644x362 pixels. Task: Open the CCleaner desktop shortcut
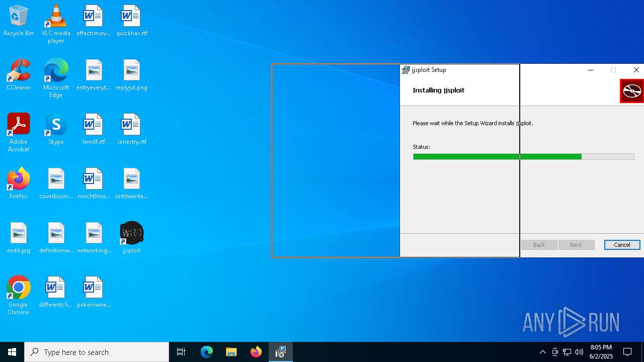pos(19,75)
